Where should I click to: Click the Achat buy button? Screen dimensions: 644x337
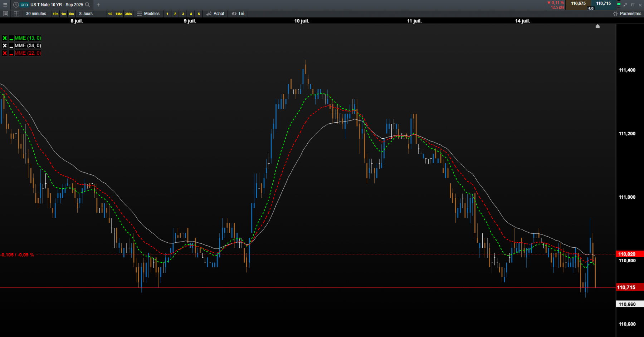tap(215, 14)
